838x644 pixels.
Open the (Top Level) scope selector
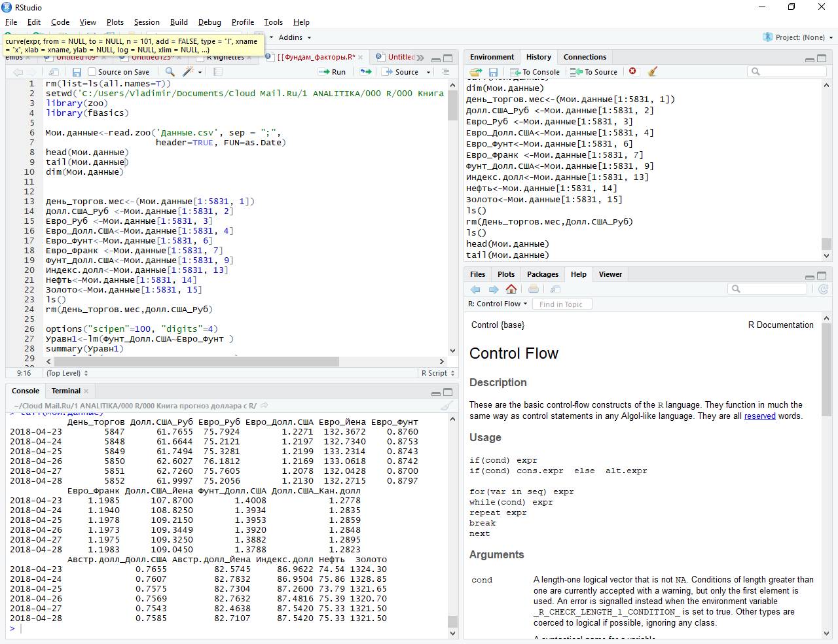coord(67,373)
